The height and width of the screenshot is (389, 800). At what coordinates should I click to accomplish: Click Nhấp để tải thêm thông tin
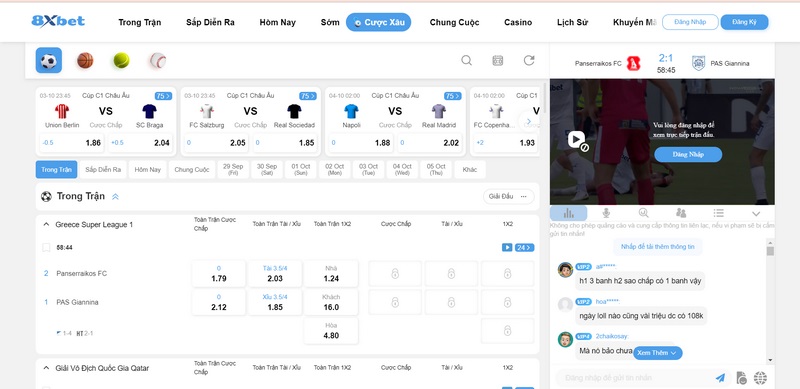pyautogui.click(x=658, y=247)
